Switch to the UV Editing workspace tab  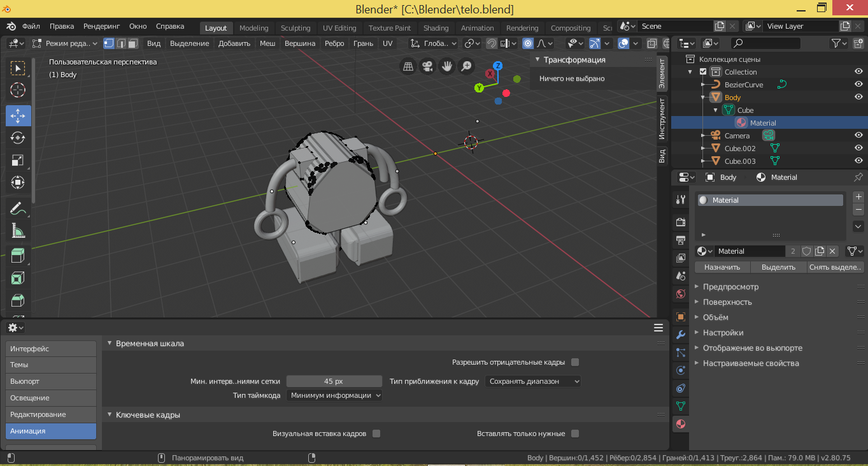339,28
